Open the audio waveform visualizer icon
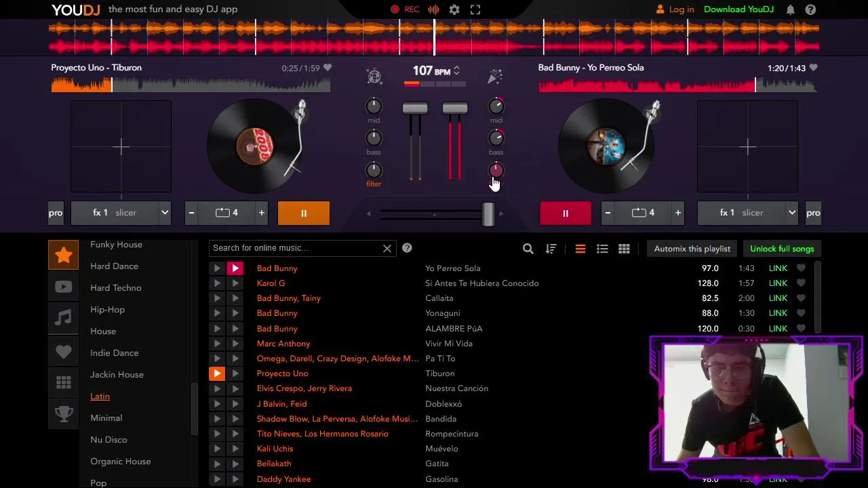 pyautogui.click(x=434, y=9)
